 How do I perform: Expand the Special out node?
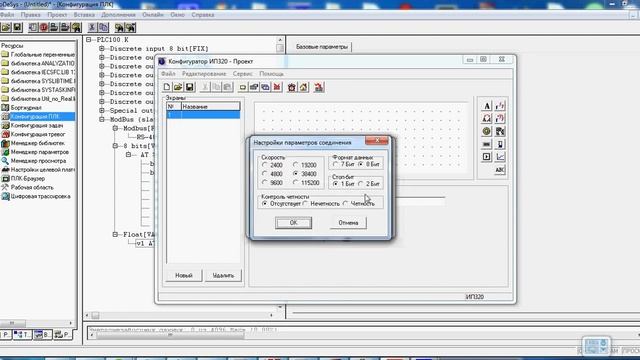click(x=102, y=111)
